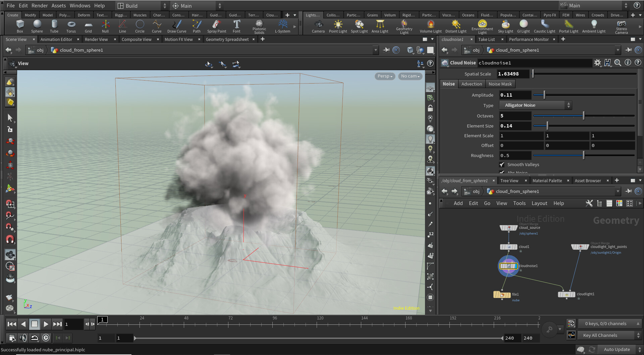Open the noise Type dropdown
644x355 pixels.
pos(535,105)
